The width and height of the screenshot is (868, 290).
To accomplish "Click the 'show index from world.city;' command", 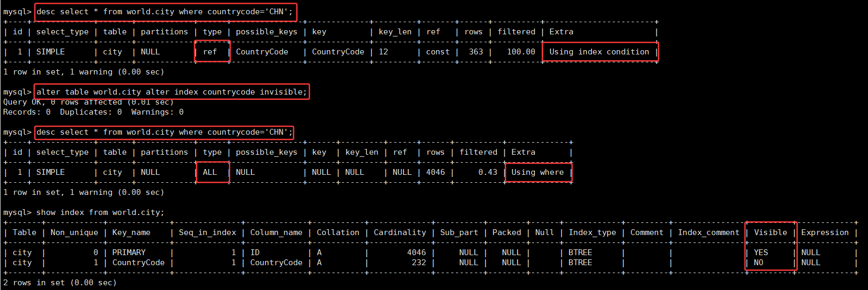I will click(x=100, y=212).
